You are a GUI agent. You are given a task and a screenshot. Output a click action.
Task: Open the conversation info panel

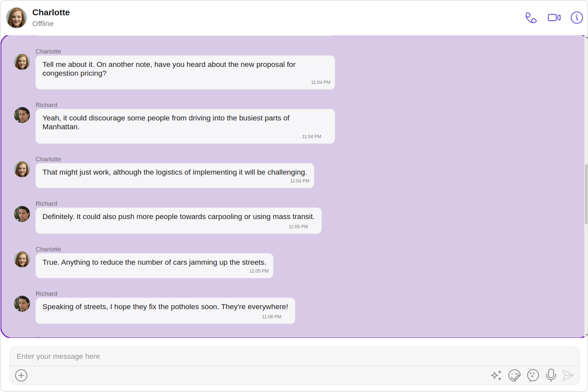tap(577, 18)
